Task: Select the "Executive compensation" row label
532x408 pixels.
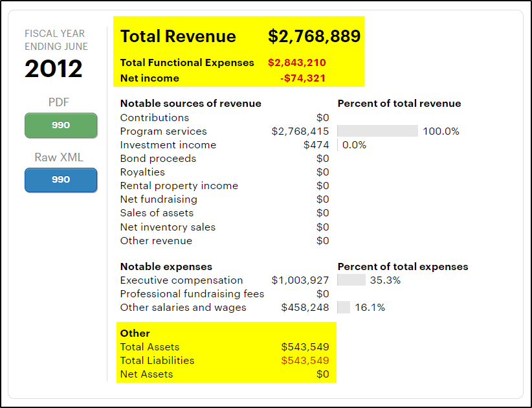Action: [x=181, y=280]
